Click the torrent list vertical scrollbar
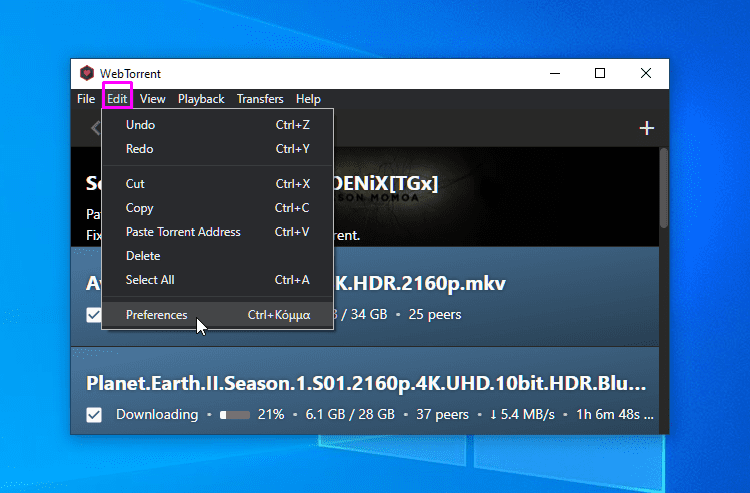This screenshot has width=750, height=493. pyautogui.click(x=664, y=188)
